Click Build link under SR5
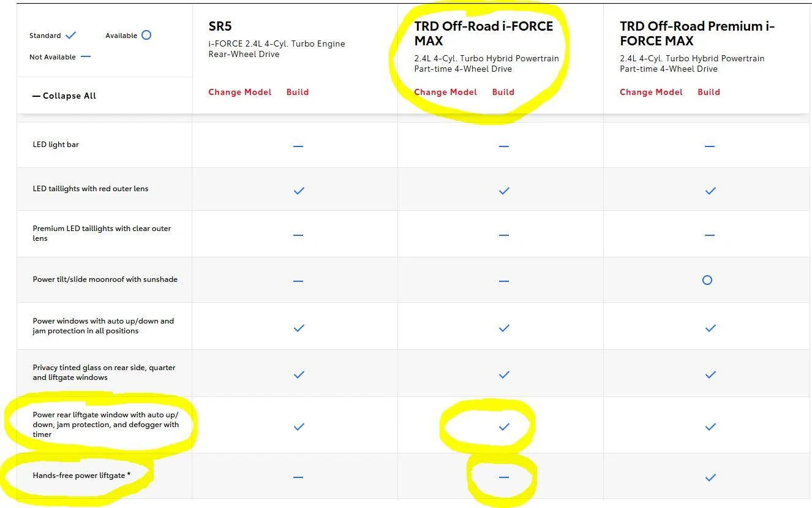The height and width of the screenshot is (508, 812). point(298,92)
